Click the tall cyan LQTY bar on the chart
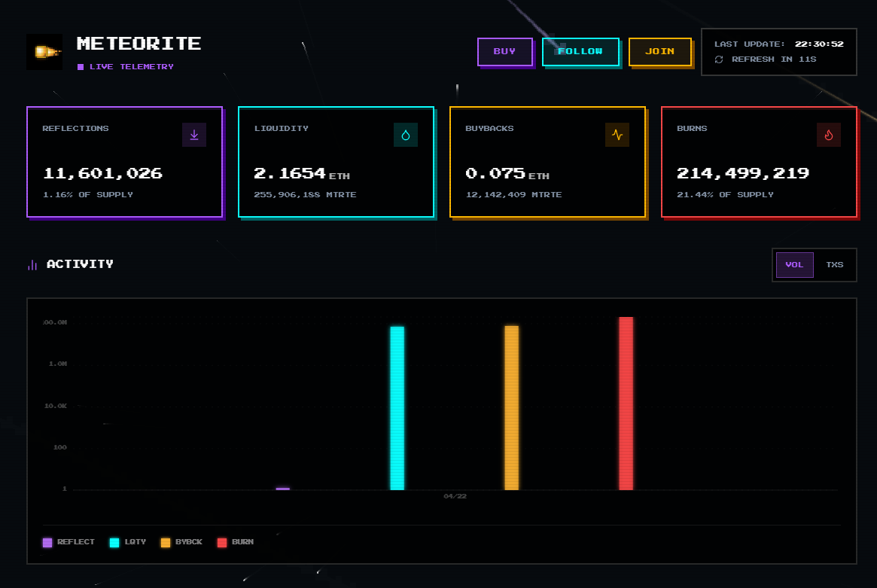This screenshot has height=588, width=877. pyautogui.click(x=397, y=407)
